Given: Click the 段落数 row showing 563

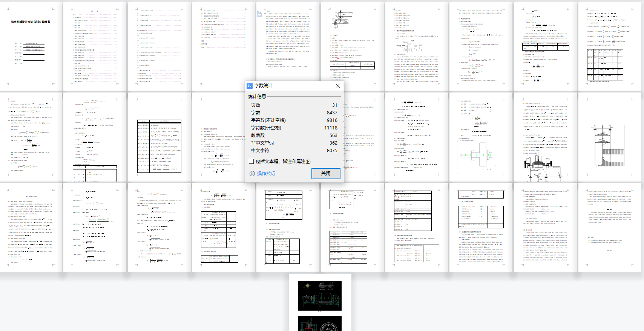Looking at the screenshot, I should pos(294,135).
